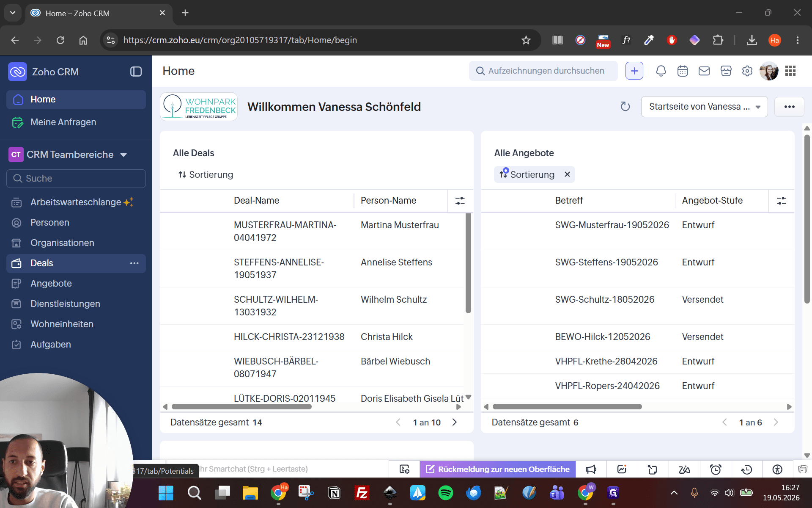Open the calendar icon in header
Image resolution: width=812 pixels, height=508 pixels.
(683, 71)
